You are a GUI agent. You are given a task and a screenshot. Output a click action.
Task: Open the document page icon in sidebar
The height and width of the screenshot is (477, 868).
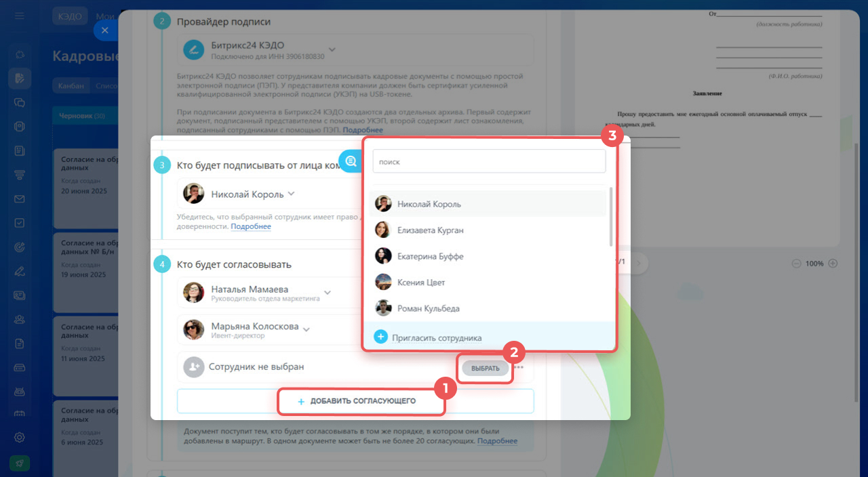click(x=20, y=344)
